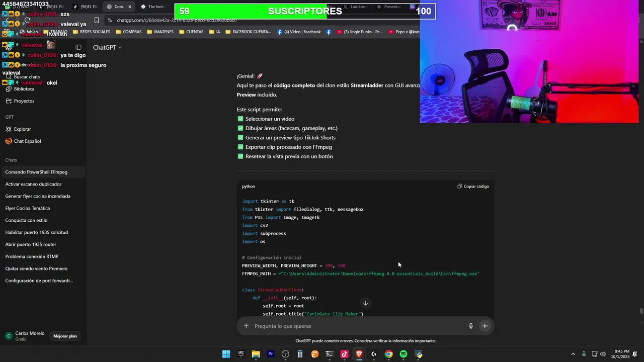Open chat 'Abrir puerto 1935 router'

43,244
